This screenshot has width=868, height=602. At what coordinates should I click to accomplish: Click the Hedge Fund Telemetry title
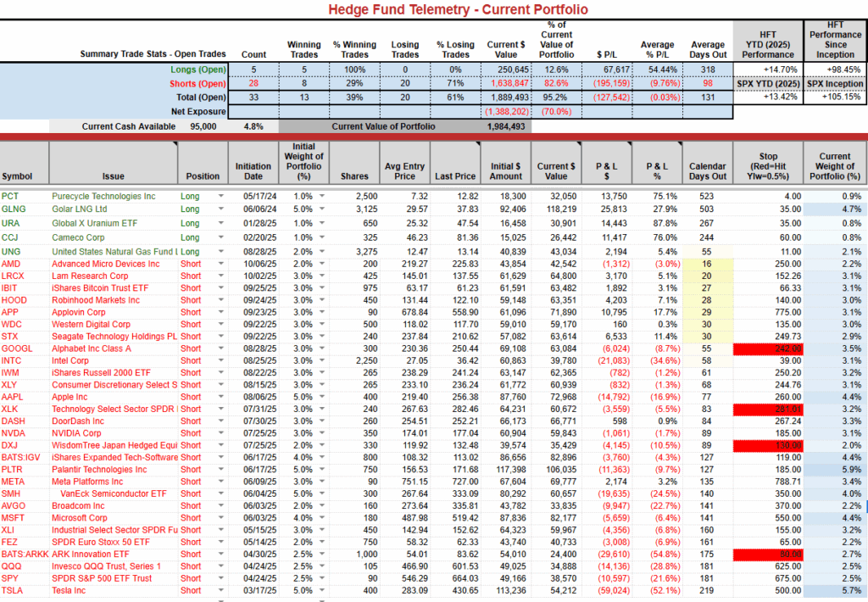point(434,9)
